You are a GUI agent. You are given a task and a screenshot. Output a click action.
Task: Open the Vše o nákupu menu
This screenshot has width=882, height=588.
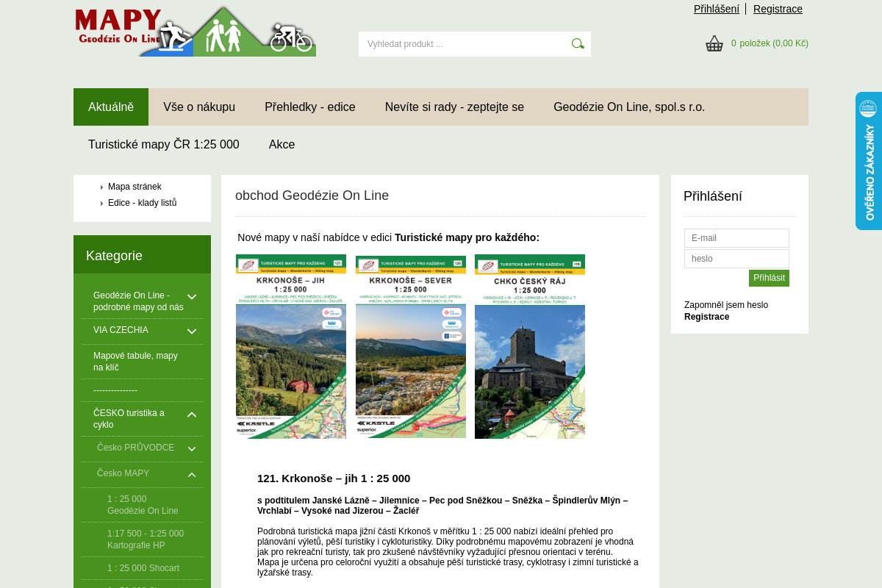tap(199, 107)
